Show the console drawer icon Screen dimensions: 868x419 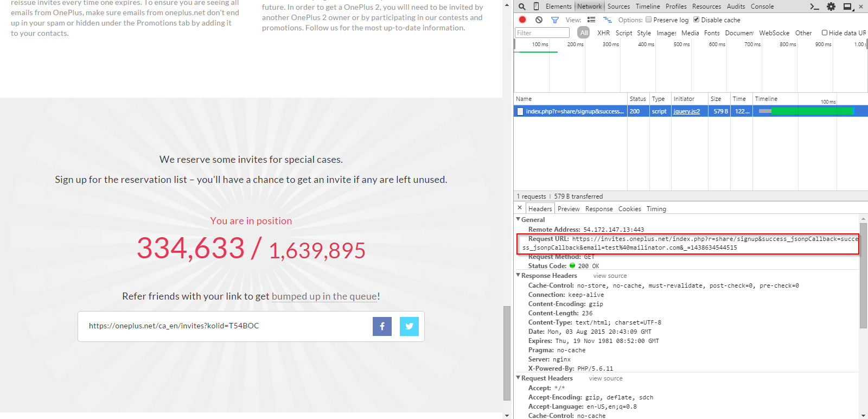click(814, 7)
